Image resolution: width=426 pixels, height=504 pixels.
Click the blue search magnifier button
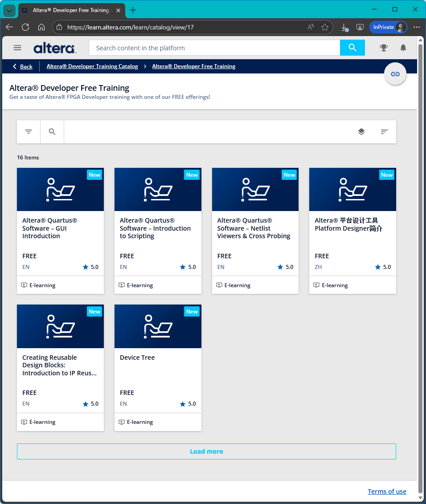pos(352,48)
